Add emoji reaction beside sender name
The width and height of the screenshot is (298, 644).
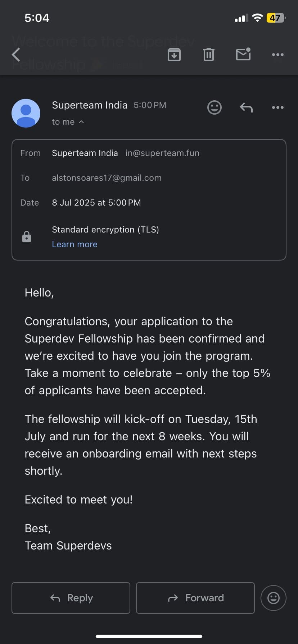tap(215, 107)
